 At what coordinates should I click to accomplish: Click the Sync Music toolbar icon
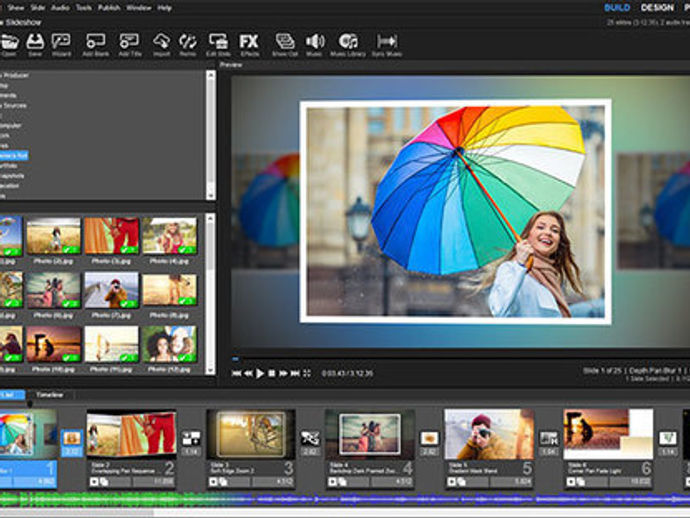pyautogui.click(x=387, y=44)
